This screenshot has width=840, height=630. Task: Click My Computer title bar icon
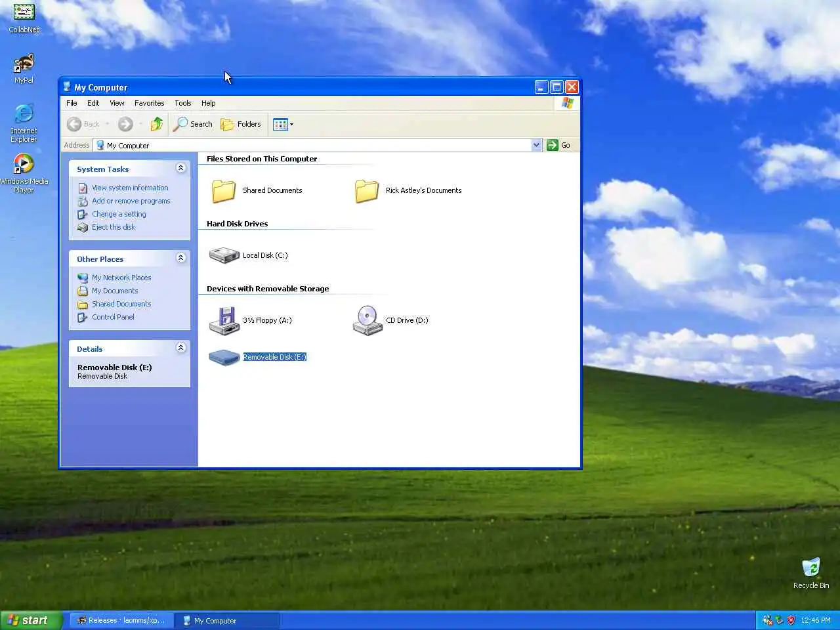66,87
